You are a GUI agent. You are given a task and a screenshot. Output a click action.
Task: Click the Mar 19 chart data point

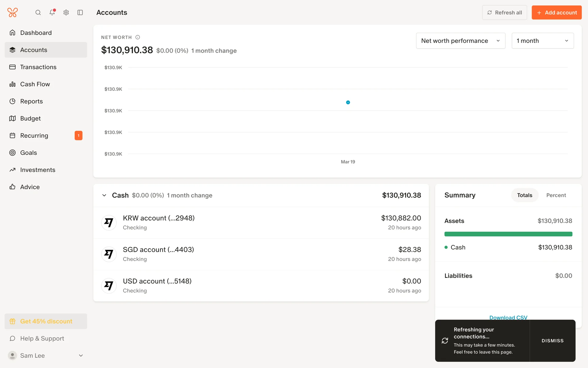348,102
